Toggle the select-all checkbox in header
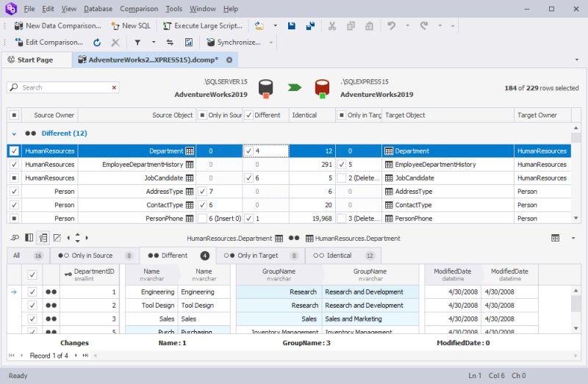Screen dimensions: 588x384 tap(14, 115)
